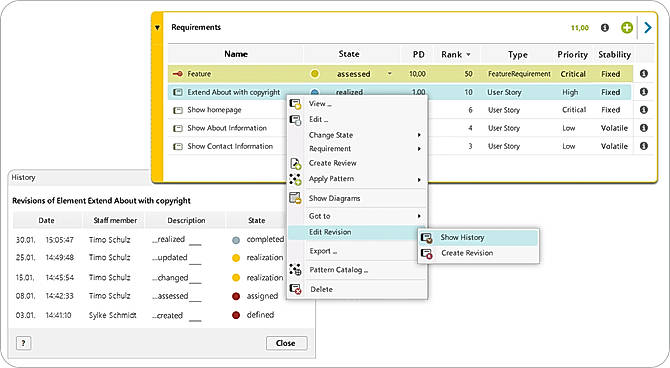Image resolution: width=670 pixels, height=368 pixels.
Task: Click the green add requirement plus icon
Action: [626, 28]
